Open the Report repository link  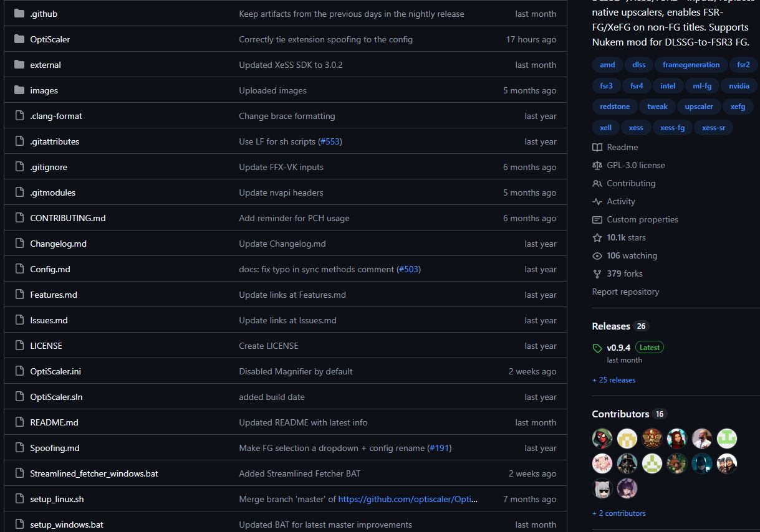625,292
